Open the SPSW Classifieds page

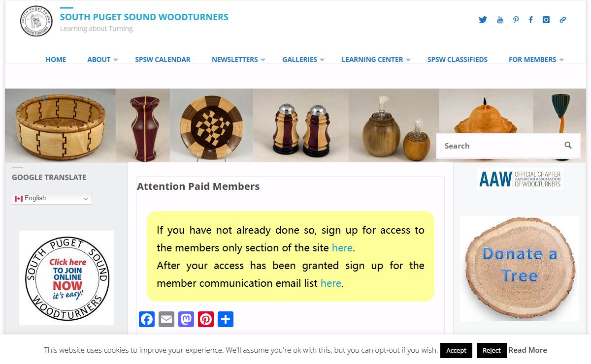coord(457,60)
